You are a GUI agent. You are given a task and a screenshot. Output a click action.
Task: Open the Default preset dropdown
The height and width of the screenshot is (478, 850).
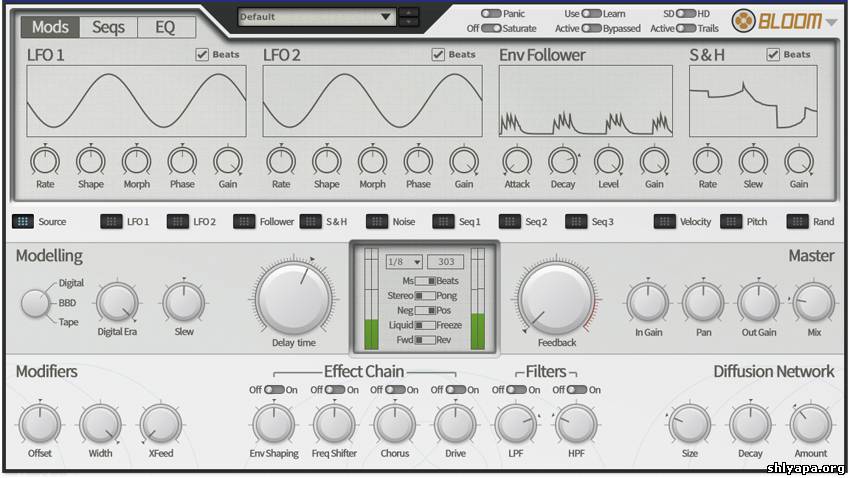pos(317,17)
